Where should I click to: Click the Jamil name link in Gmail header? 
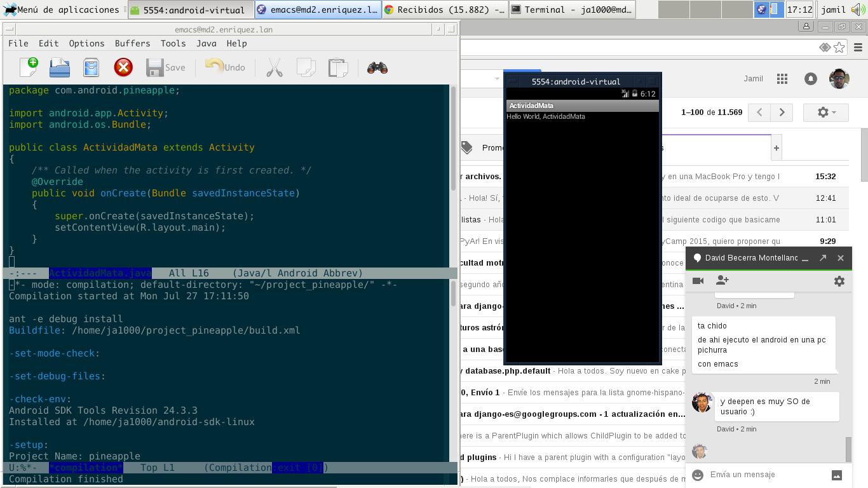point(754,79)
